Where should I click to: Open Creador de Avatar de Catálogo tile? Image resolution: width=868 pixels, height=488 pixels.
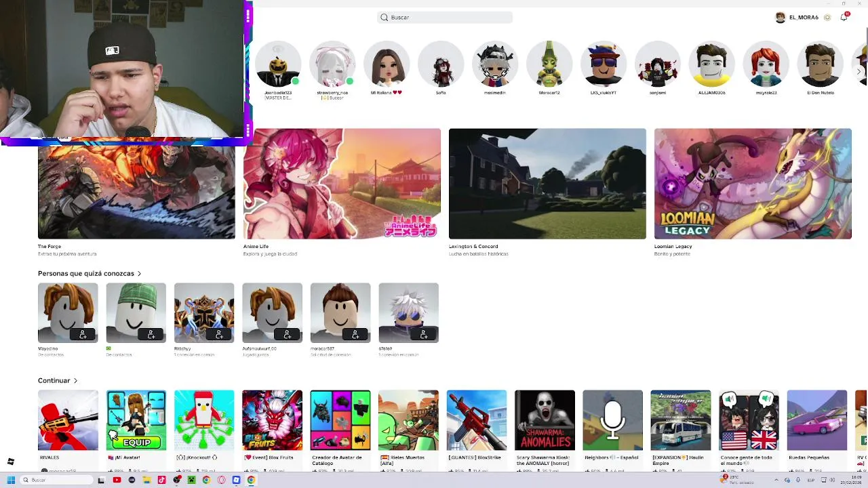pos(340,420)
